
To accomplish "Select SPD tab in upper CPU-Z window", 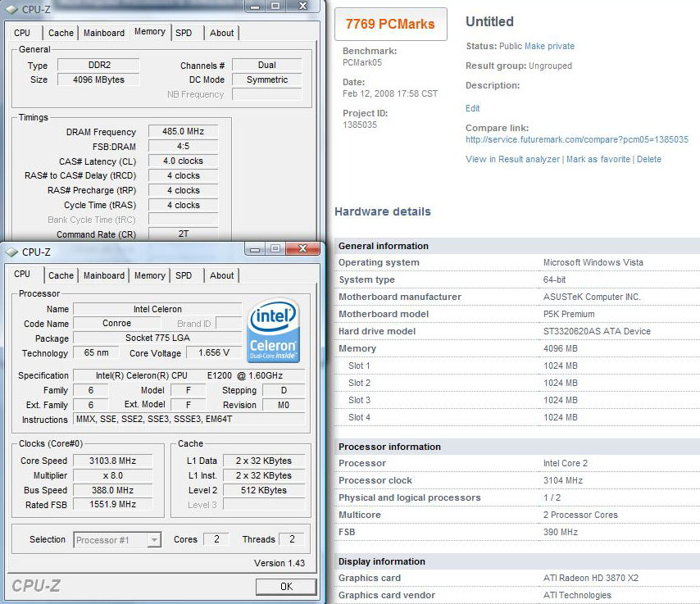I will point(184,33).
